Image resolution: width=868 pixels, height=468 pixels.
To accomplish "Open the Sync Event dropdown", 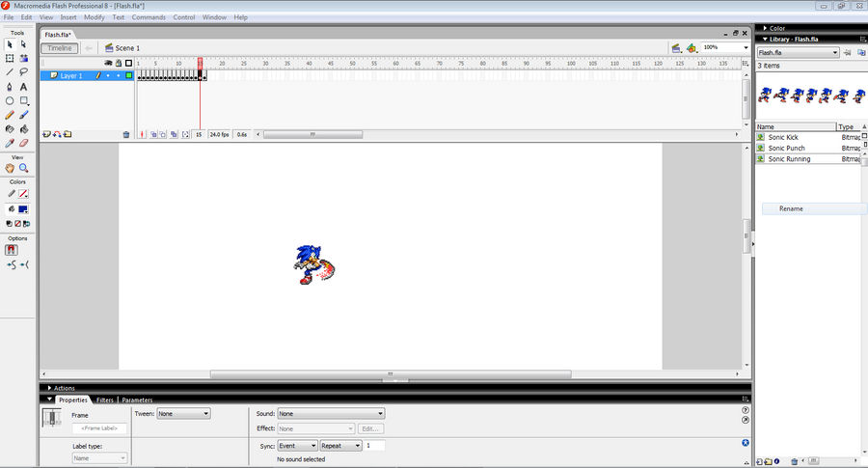I will coord(297,446).
